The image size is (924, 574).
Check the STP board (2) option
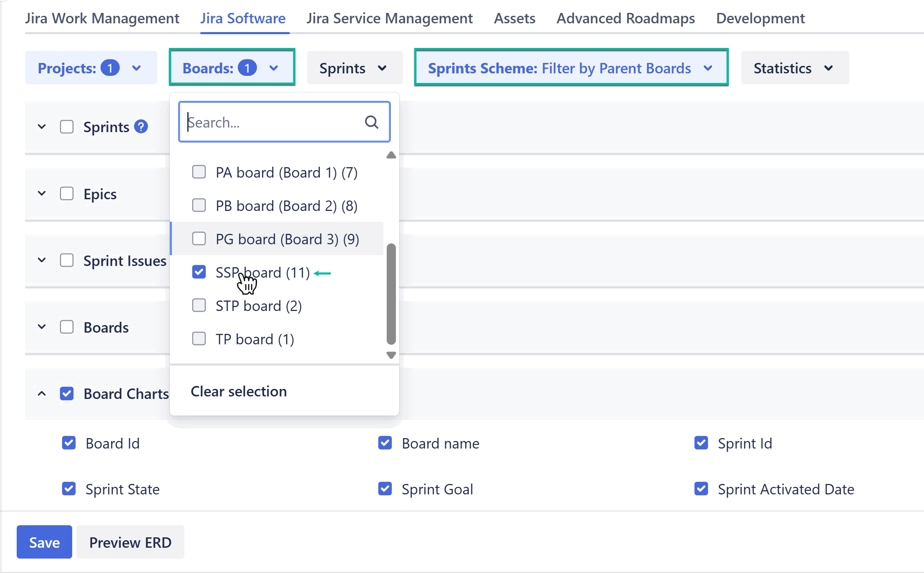[x=199, y=305]
